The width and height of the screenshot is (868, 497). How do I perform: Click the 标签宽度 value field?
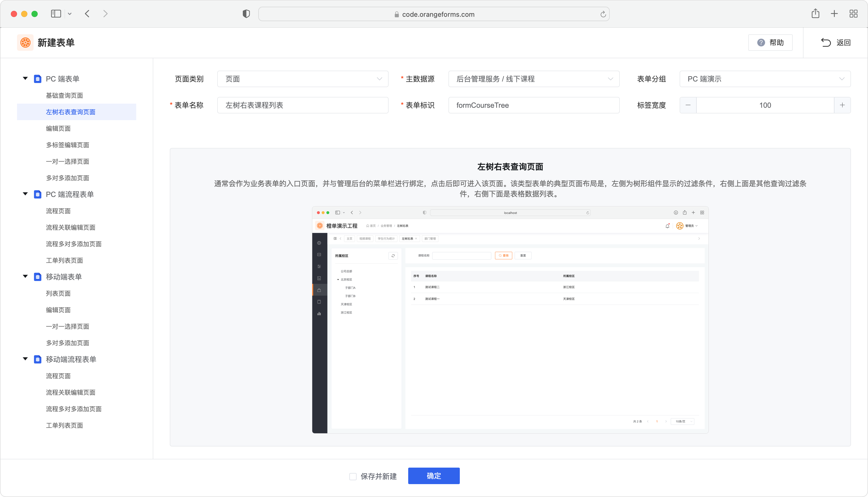765,105
